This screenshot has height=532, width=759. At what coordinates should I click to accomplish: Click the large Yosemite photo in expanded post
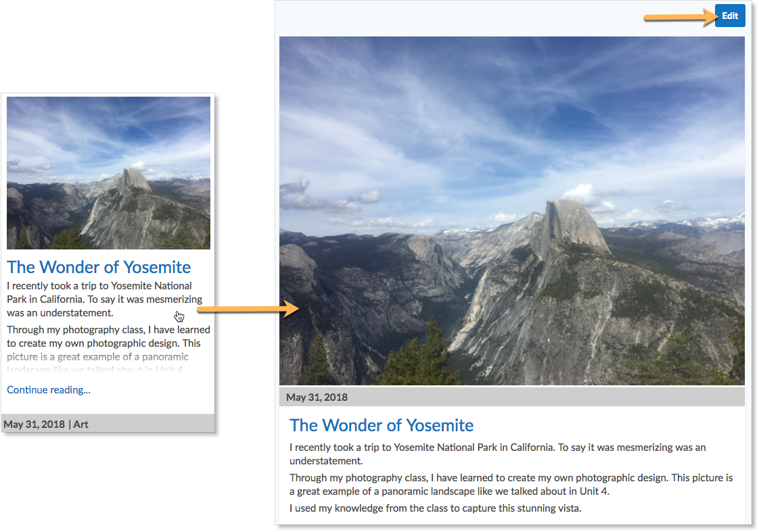tap(511, 211)
